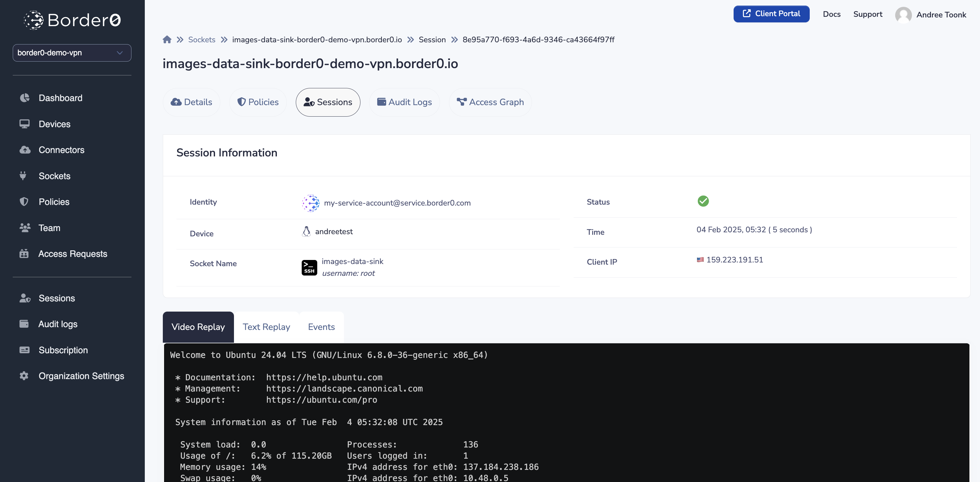The image size is (980, 482).
Task: Click the Policies tab shield icon
Action: 241,102
